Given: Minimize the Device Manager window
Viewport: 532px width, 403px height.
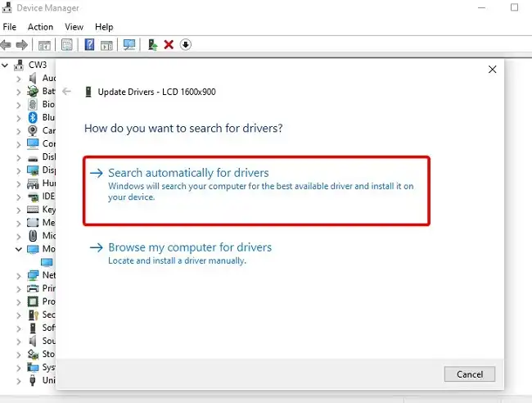Looking at the screenshot, I should point(481,7).
